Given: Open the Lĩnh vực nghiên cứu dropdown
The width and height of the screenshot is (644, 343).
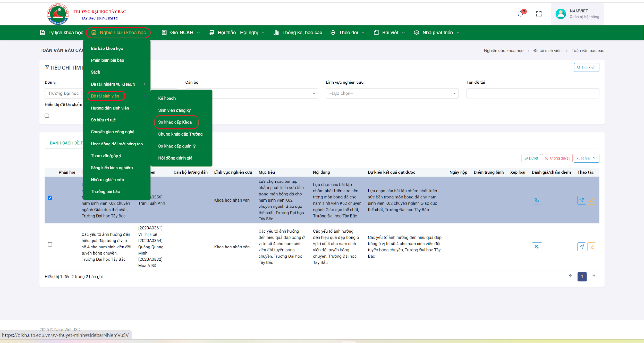Looking at the screenshot, I should pyautogui.click(x=392, y=93).
